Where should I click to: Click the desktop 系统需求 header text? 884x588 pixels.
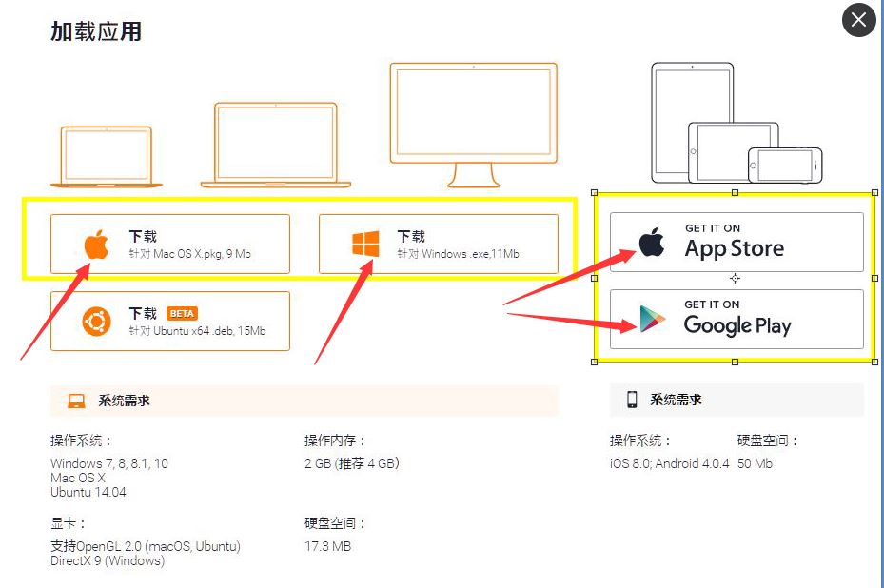coord(124,401)
